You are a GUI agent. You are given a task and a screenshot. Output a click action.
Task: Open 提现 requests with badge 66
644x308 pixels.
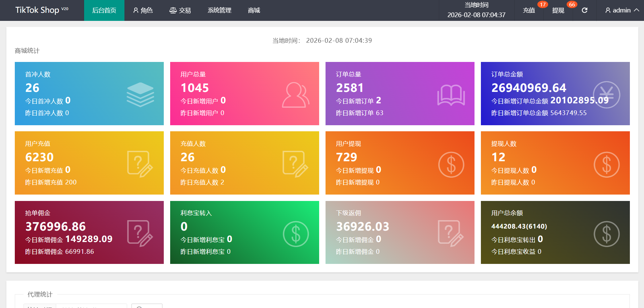pyautogui.click(x=558, y=10)
